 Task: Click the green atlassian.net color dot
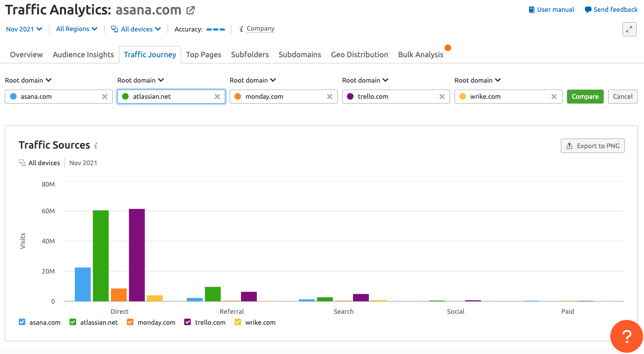126,97
